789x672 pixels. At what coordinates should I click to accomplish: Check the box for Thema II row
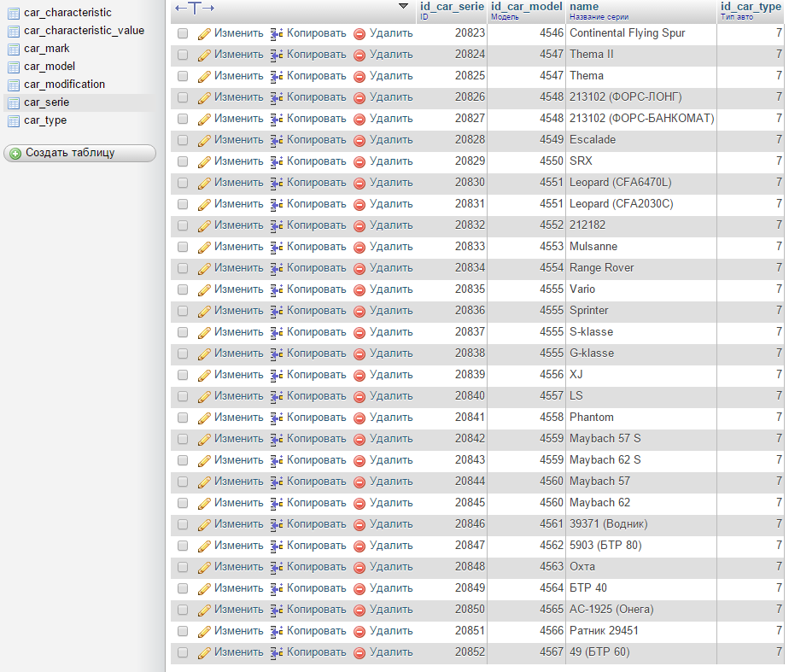coord(183,55)
